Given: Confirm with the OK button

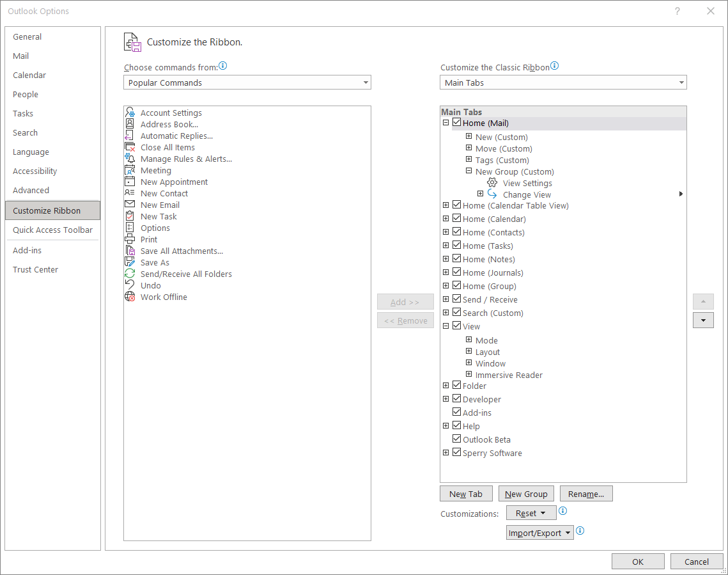Looking at the screenshot, I should 637,562.
